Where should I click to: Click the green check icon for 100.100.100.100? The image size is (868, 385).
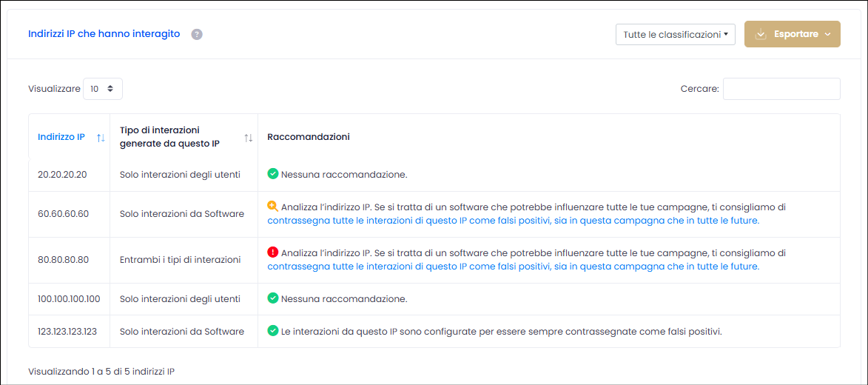tap(272, 298)
